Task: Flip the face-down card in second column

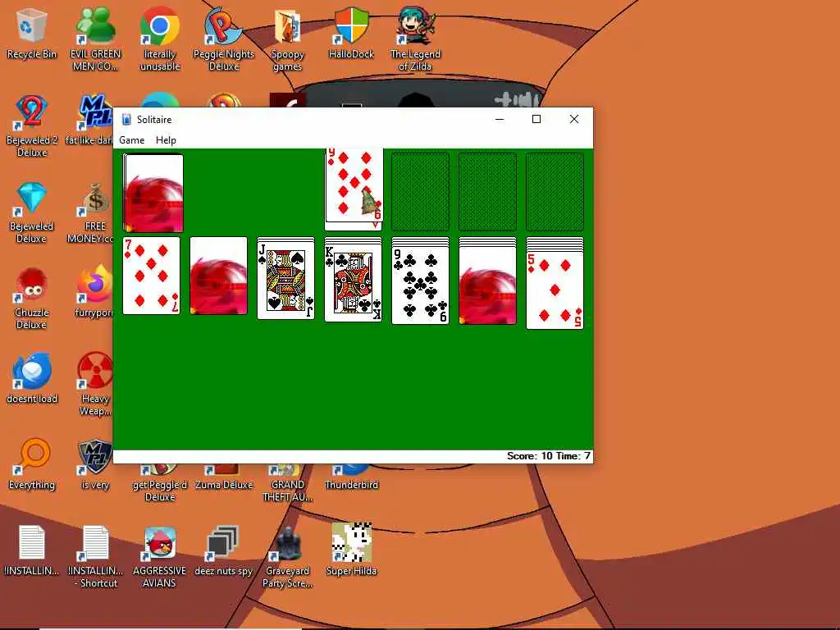Action: pyautogui.click(x=218, y=276)
